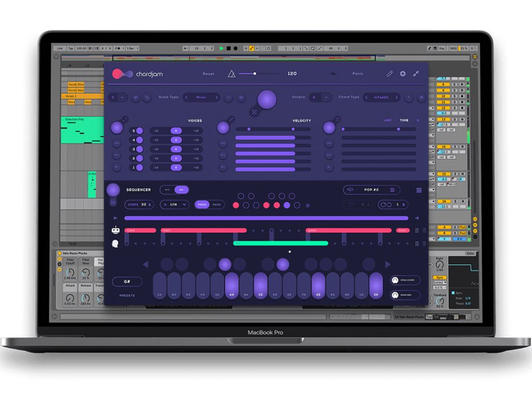
Task: Select RAND sequencer mode
Action: (x=217, y=205)
